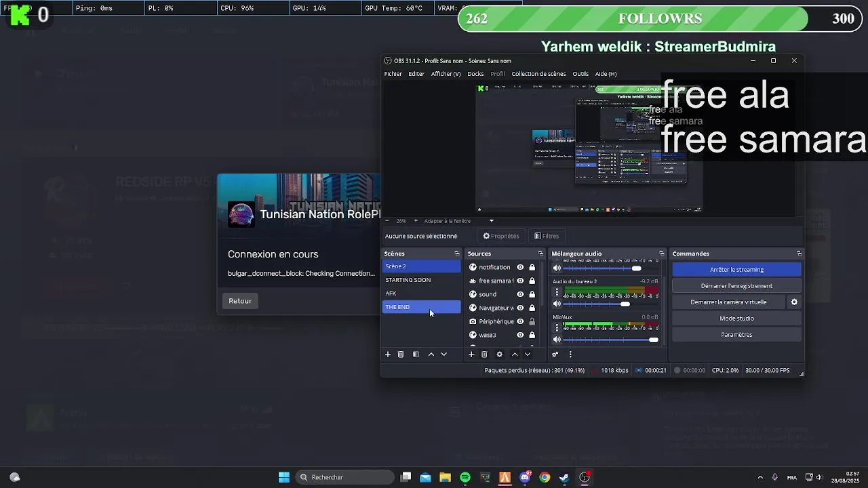Open Aide (H) menu

[606, 74]
